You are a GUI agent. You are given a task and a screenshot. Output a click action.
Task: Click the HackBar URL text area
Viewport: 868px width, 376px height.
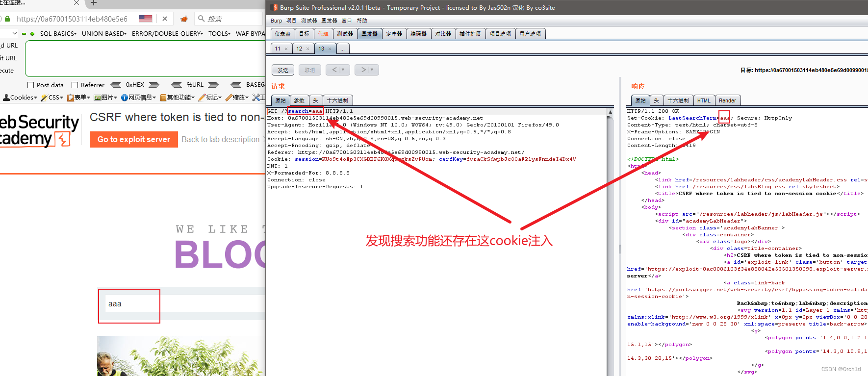click(x=145, y=58)
